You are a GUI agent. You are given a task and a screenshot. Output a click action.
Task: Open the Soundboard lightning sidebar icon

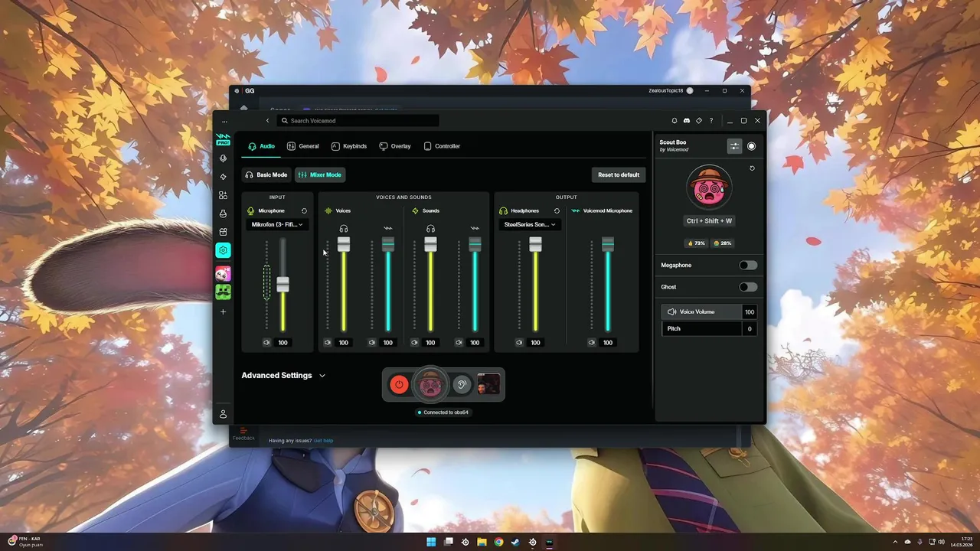(223, 177)
